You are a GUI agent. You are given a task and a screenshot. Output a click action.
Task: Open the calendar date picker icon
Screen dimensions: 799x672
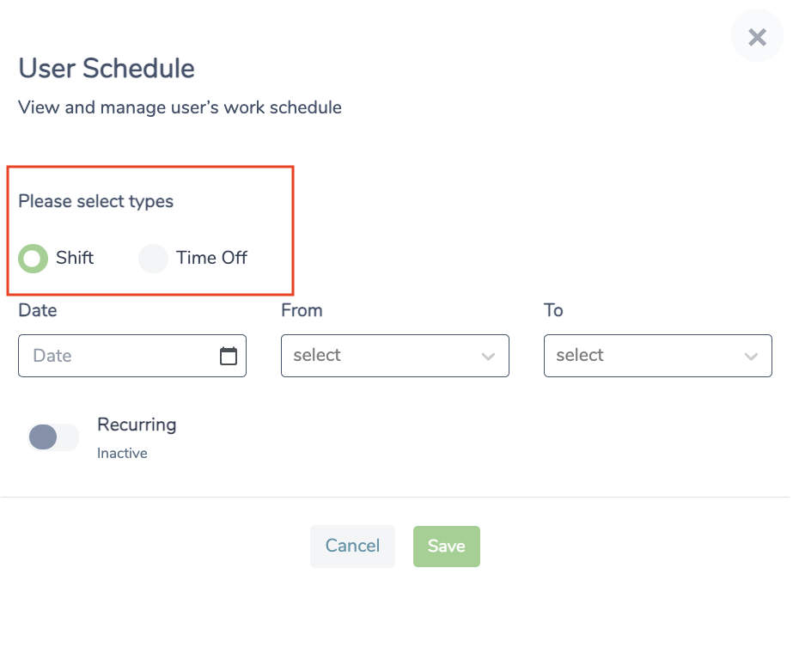click(229, 356)
